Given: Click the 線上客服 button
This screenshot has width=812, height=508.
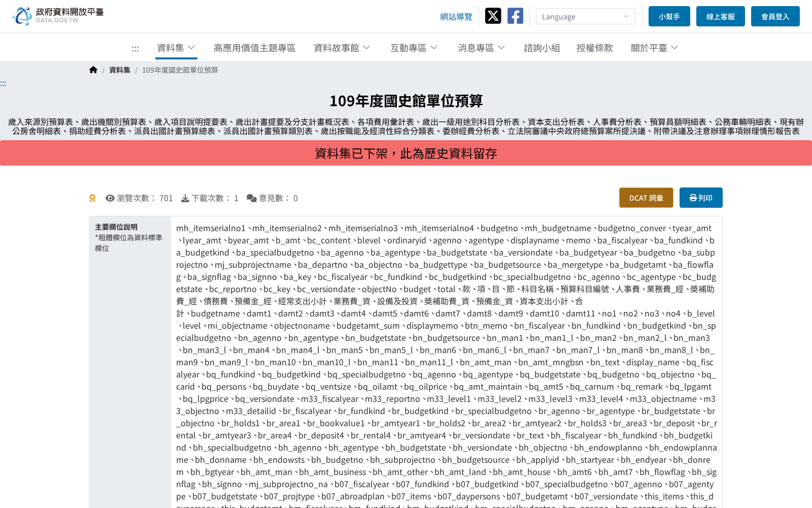Looking at the screenshot, I should click(721, 16).
